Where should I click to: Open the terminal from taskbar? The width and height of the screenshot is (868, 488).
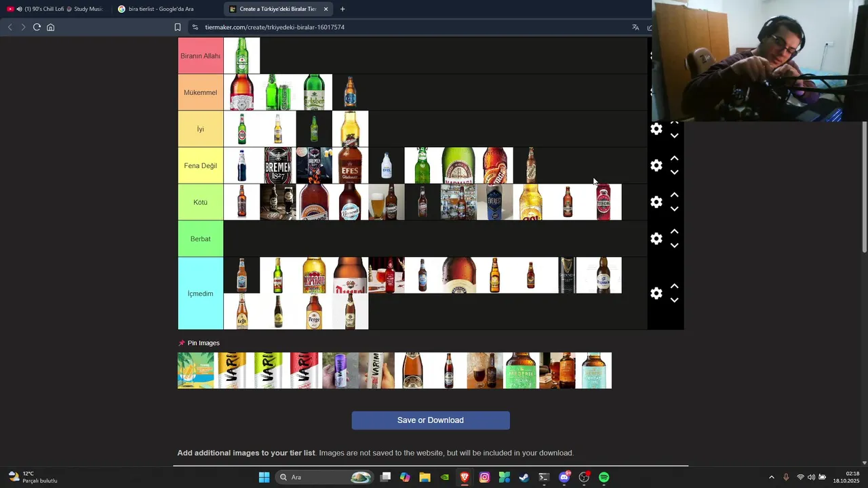tap(544, 477)
